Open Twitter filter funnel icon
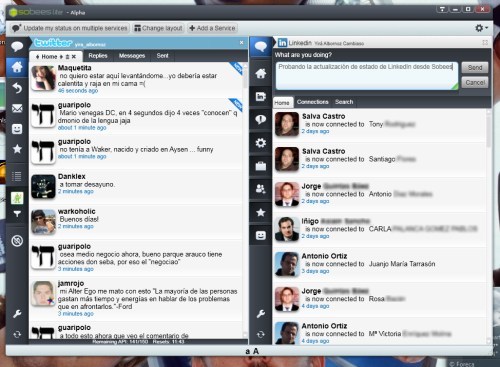This screenshot has width=500, height=367. tap(17, 214)
